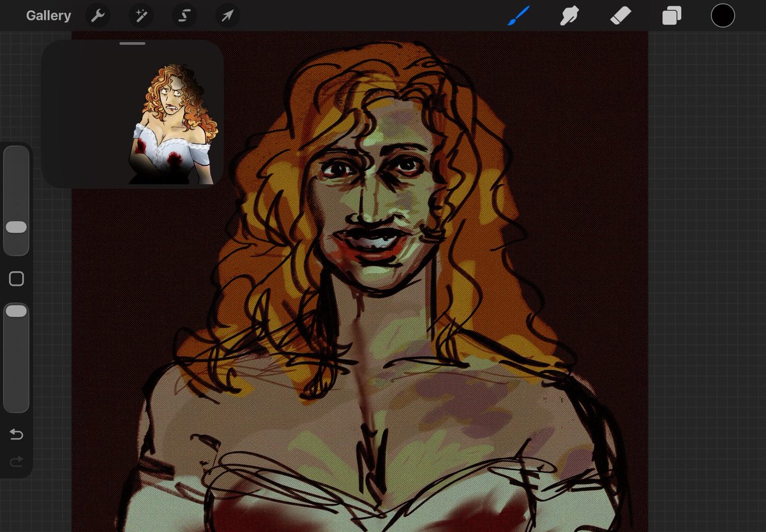Select the Smudge tool
766x532 pixels.
pos(569,16)
